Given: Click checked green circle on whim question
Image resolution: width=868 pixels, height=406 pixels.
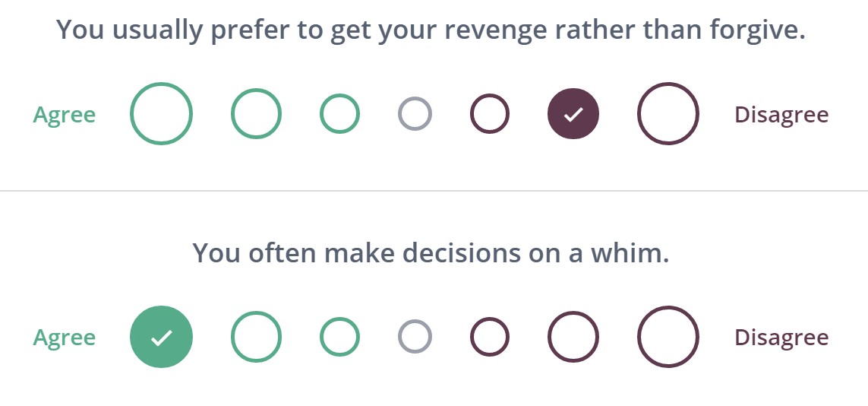Looking at the screenshot, I should tap(161, 337).
